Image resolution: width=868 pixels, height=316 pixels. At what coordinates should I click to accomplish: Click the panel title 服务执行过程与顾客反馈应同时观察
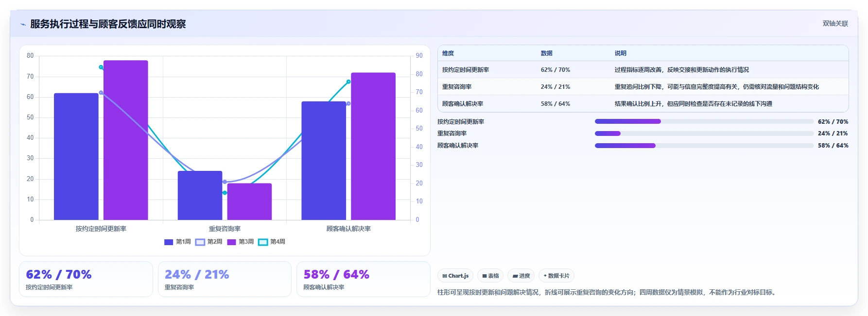[108, 24]
